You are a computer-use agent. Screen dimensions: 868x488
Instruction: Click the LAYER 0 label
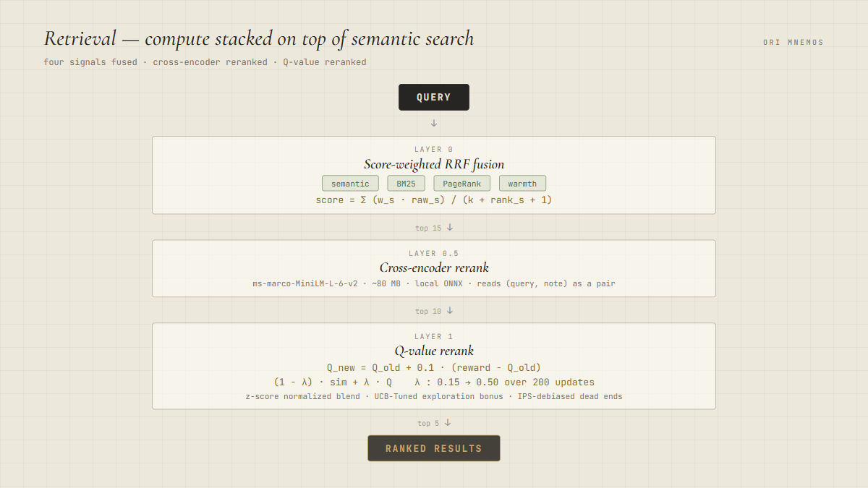434,150
